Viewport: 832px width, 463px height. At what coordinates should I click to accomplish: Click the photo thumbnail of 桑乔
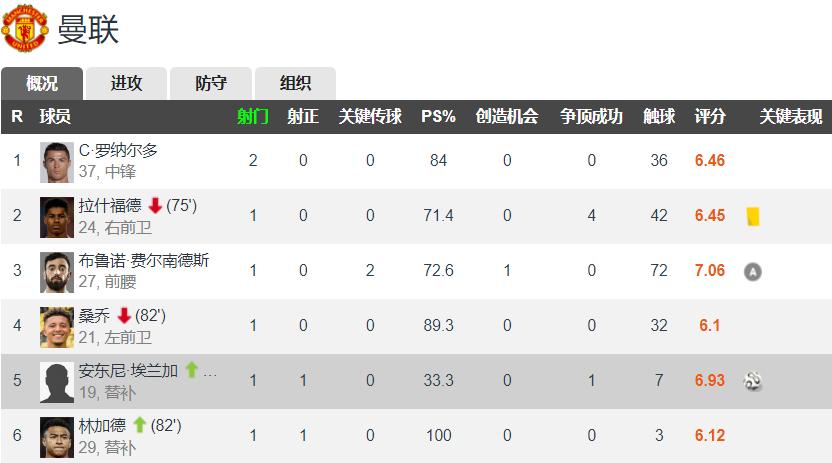[56, 326]
